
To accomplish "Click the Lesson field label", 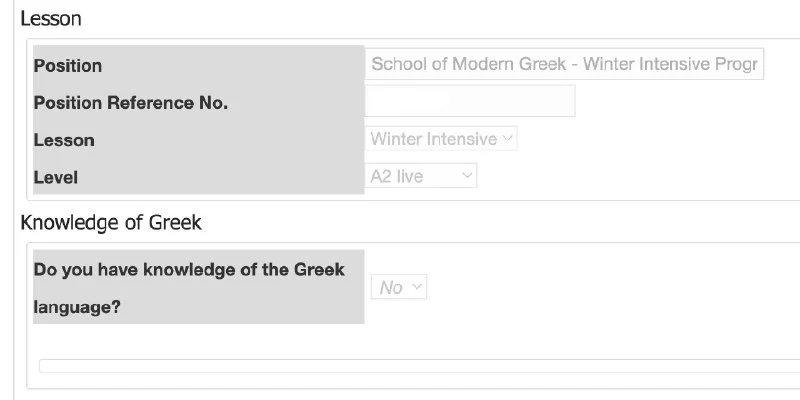I will point(64,140).
